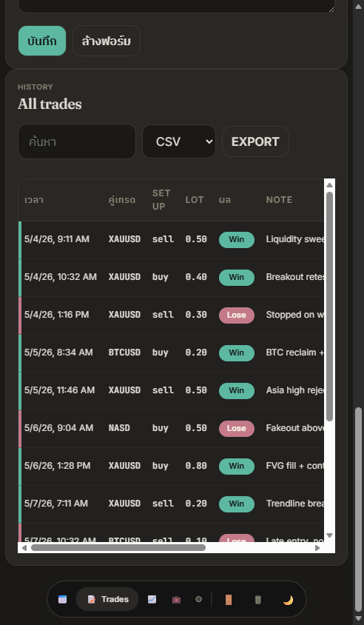Select the 5/4/26, 9:11 AM timestamp cell
The width and height of the screenshot is (364, 625).
pos(56,239)
